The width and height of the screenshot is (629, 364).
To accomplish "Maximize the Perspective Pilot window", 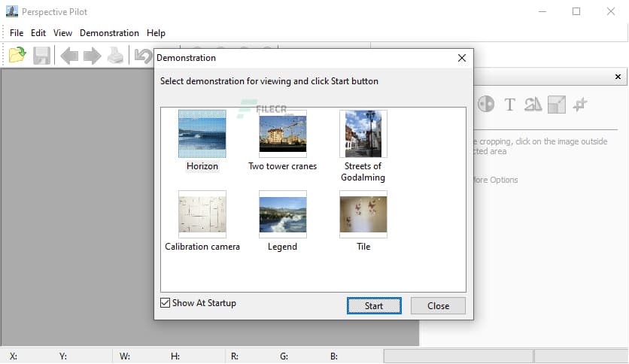I will tap(576, 11).
